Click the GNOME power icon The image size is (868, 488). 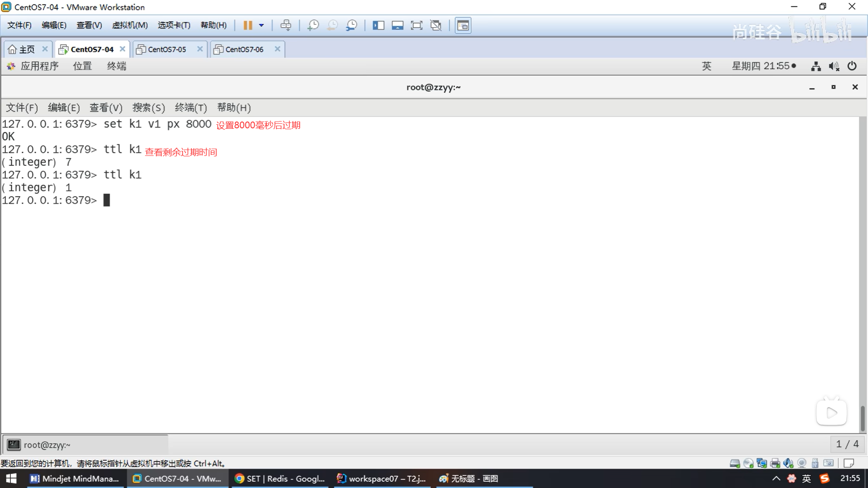point(852,66)
